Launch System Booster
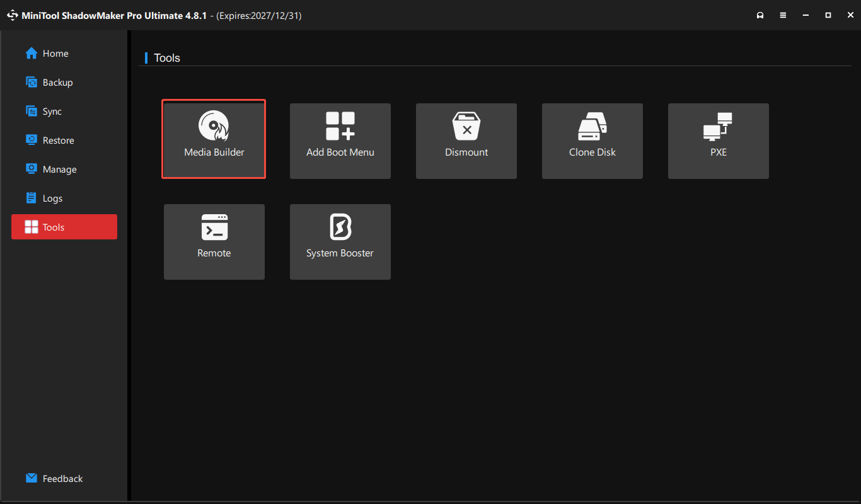Screen dimensions: 861x504 pos(340,241)
